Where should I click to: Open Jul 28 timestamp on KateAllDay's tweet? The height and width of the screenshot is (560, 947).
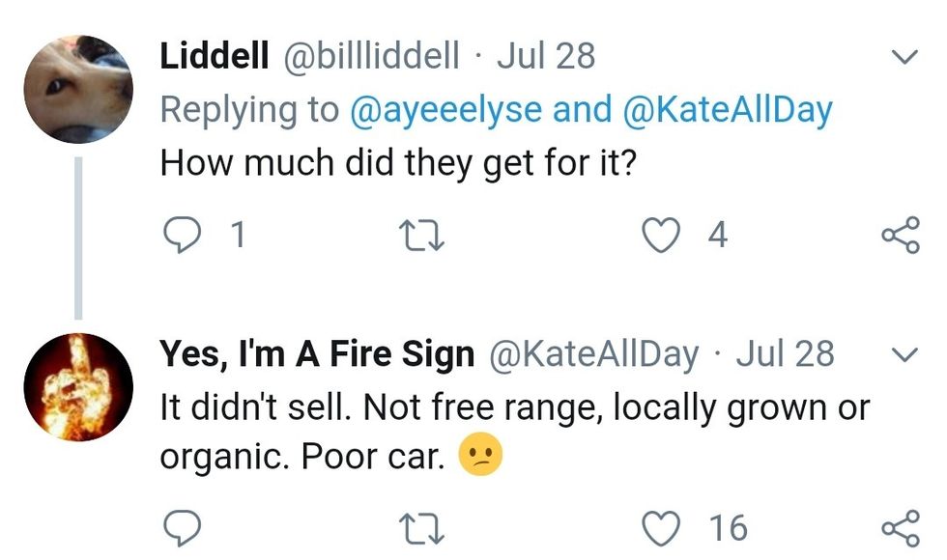coord(785,353)
